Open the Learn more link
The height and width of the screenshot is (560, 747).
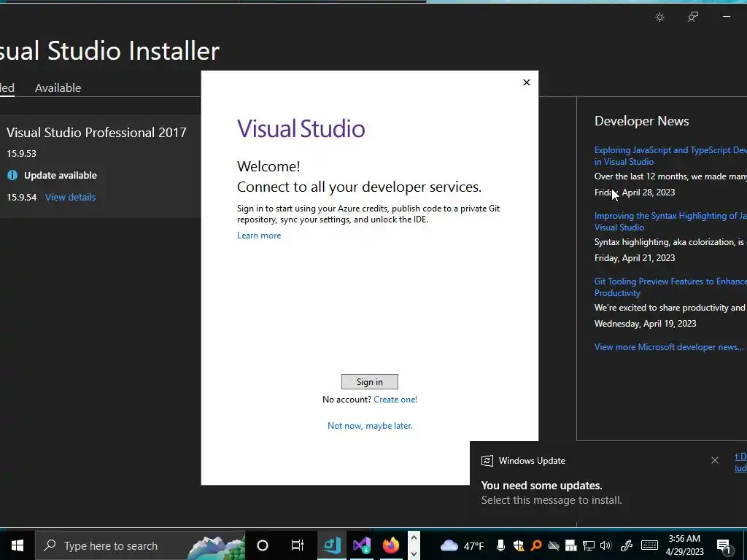259,236
